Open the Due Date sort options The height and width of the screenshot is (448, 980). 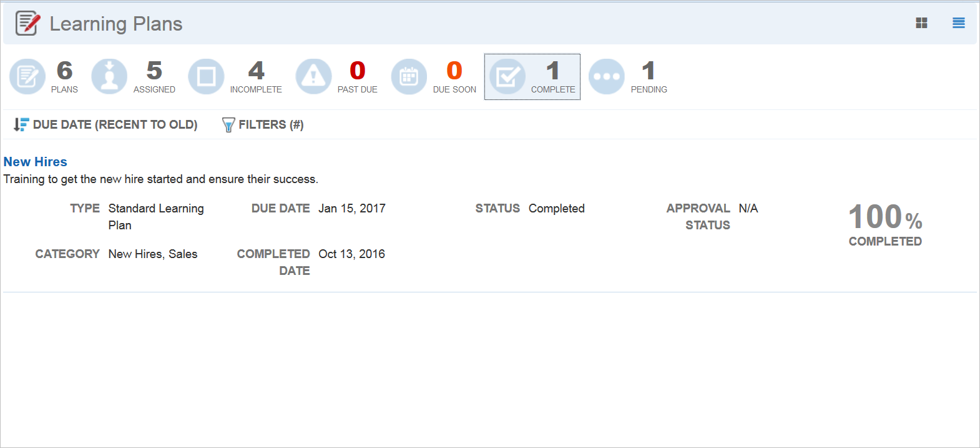(115, 124)
